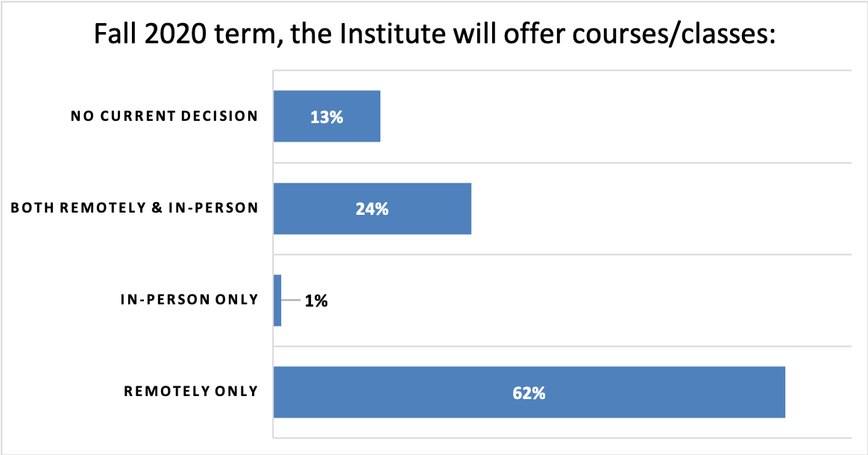Click the IN-PERSON ONLY axis label

coord(189,300)
